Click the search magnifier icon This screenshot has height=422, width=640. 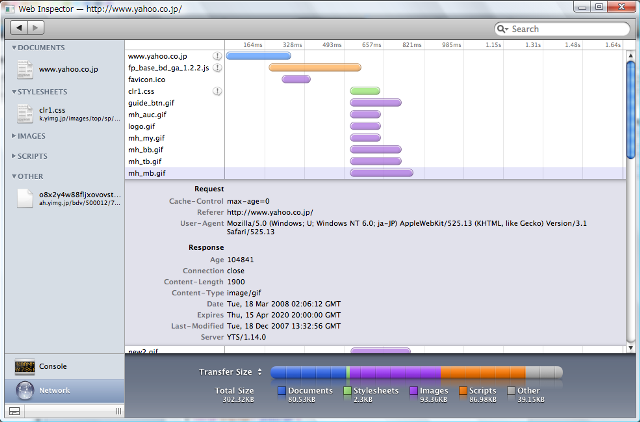coord(502,29)
